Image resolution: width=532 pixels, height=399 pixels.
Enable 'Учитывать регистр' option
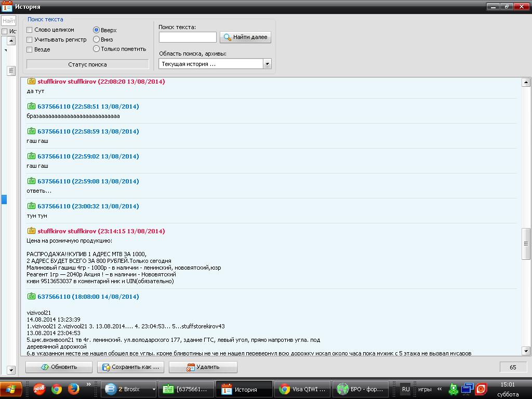pyautogui.click(x=30, y=39)
